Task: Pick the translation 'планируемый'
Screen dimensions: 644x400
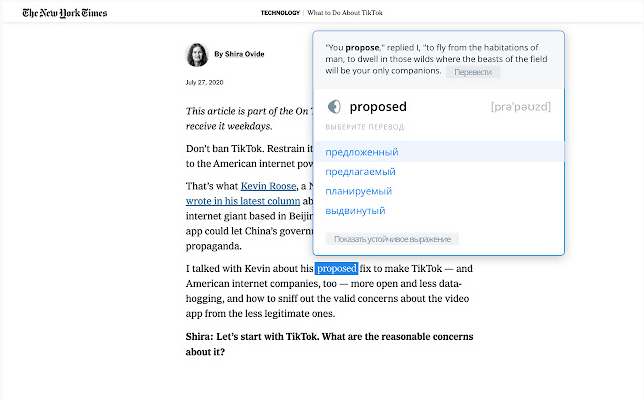Action: (x=358, y=191)
